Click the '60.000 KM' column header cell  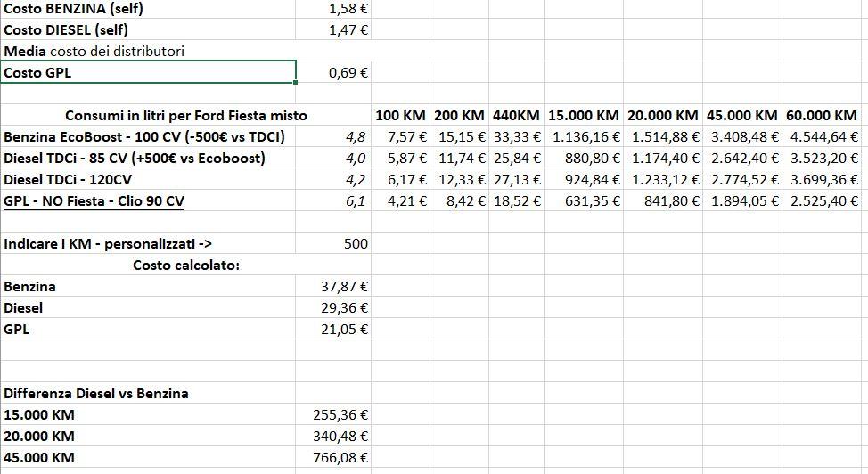(x=821, y=116)
